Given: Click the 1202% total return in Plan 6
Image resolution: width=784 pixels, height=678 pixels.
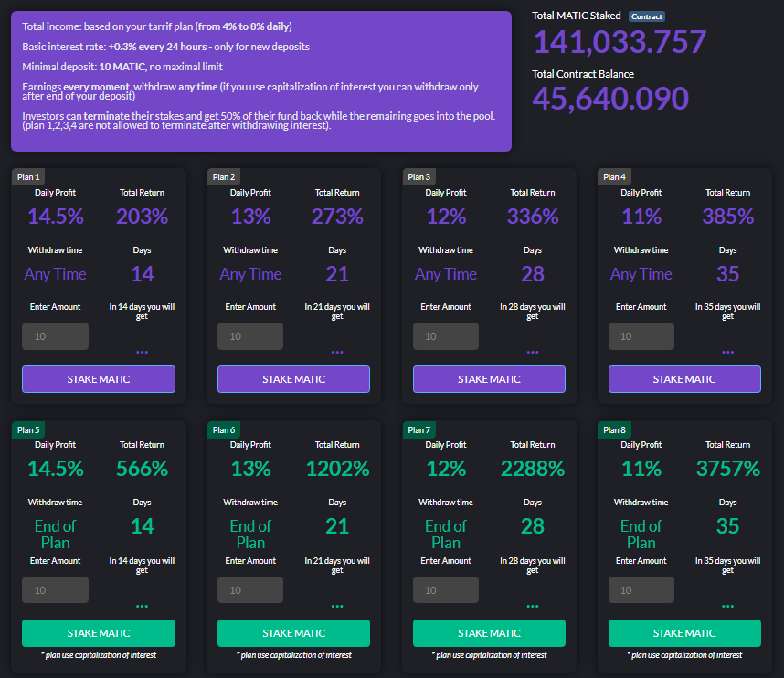Looking at the screenshot, I should tap(337, 469).
